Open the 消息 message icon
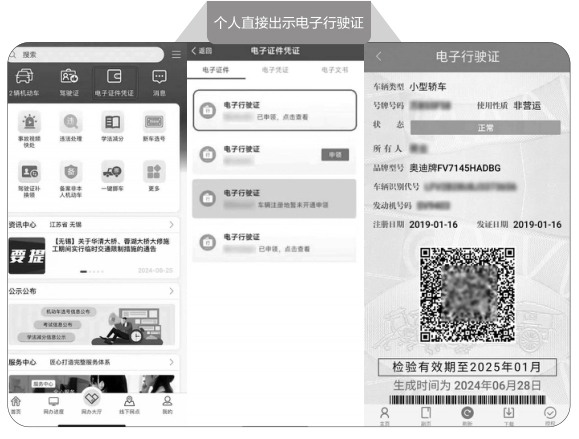 [159, 77]
